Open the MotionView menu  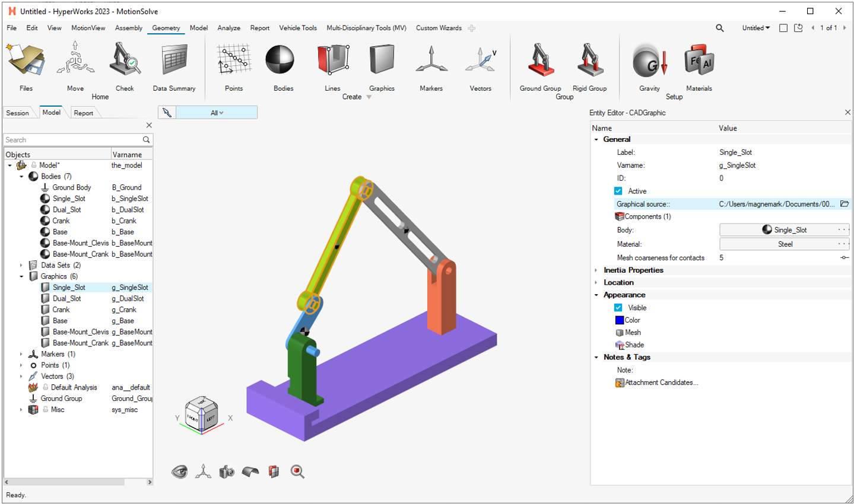(x=88, y=28)
